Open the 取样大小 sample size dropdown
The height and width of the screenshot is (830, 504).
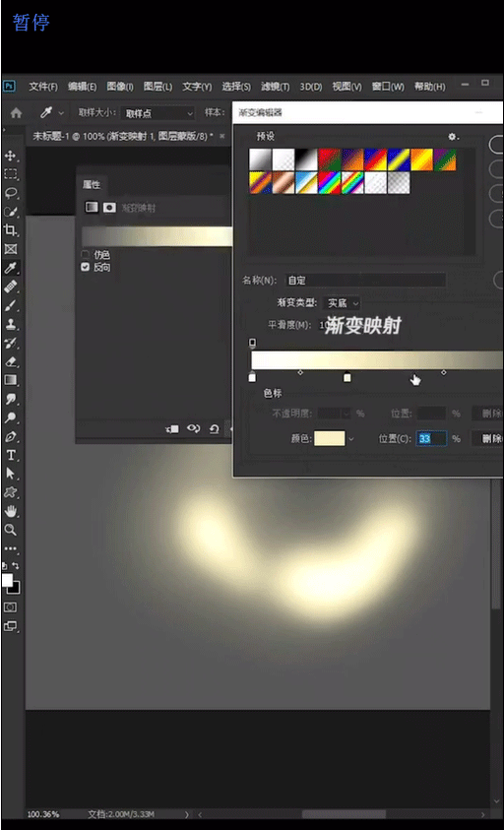pos(157,113)
